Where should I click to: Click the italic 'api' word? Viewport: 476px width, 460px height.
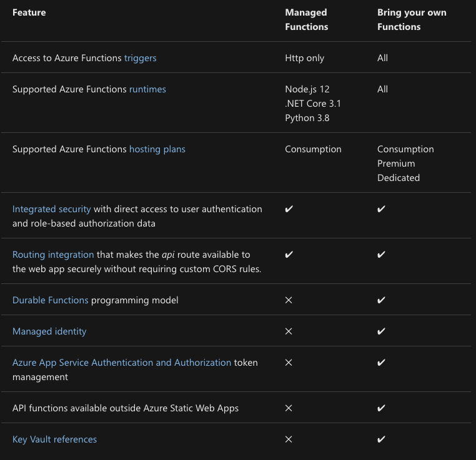coord(168,255)
